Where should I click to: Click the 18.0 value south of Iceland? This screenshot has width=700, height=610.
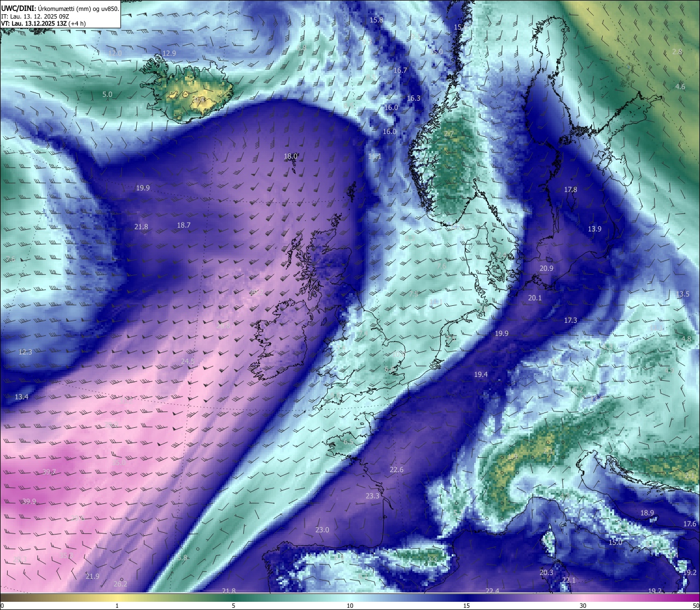click(290, 156)
